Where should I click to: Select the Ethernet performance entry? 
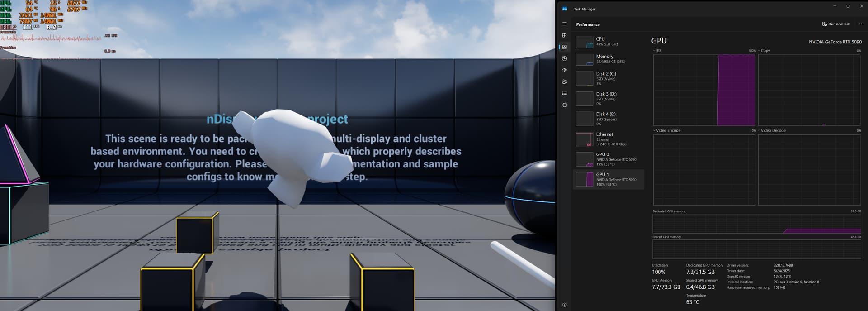pos(609,139)
